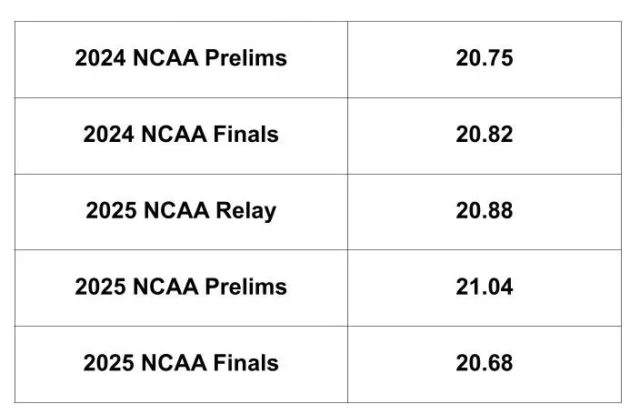This screenshot has height=414, width=640.
Task: Select the 2025 NCAA Prelims cell
Action: click(181, 288)
